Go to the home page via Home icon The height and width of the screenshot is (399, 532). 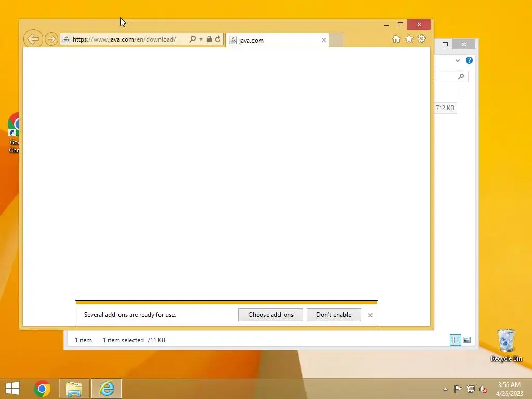pyautogui.click(x=396, y=38)
